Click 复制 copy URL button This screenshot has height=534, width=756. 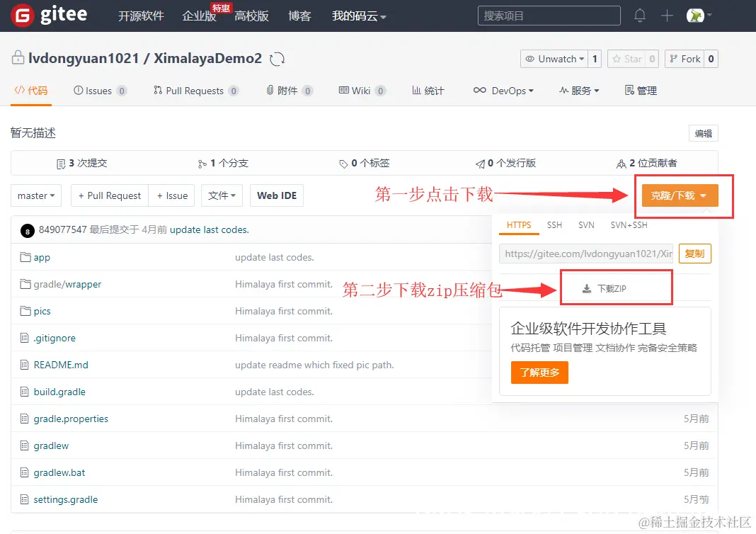(694, 254)
